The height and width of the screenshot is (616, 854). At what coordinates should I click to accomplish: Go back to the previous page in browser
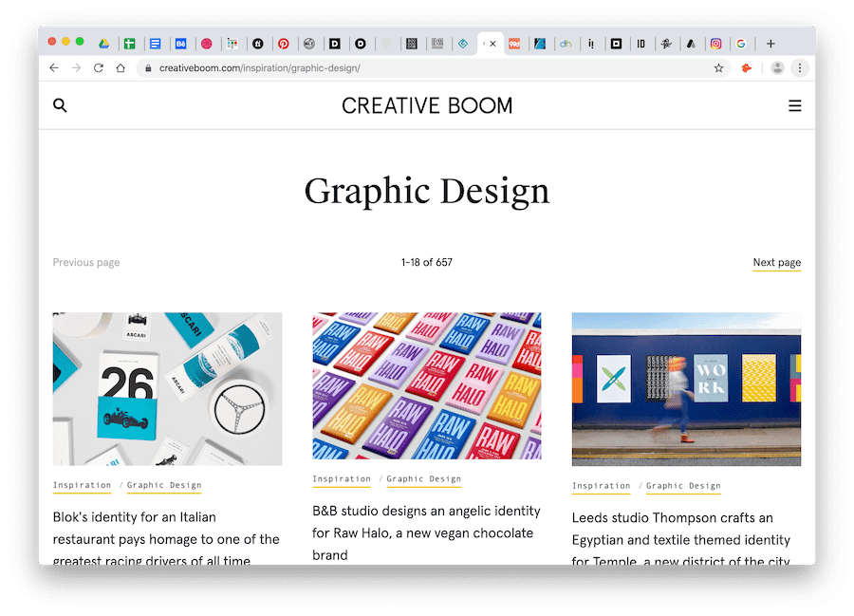tap(54, 68)
